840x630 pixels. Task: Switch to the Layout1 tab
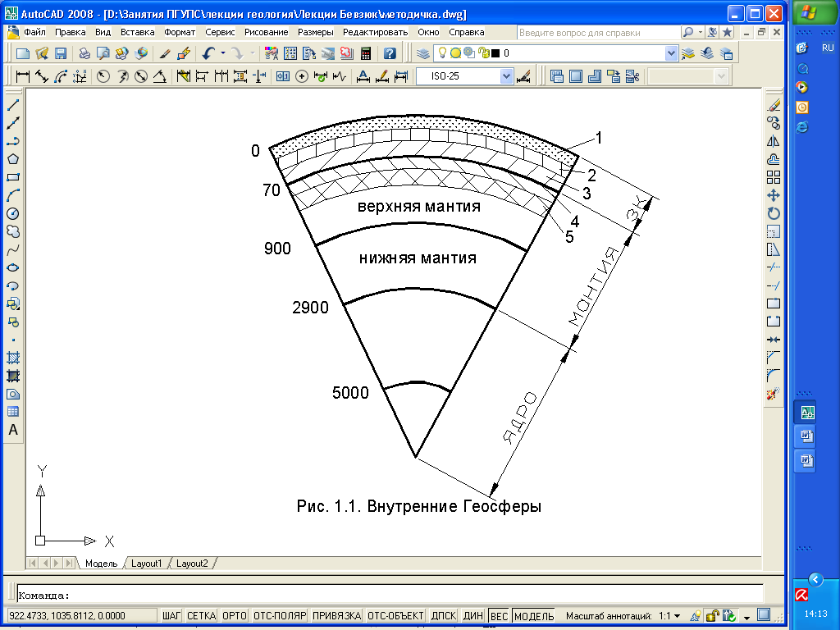(x=146, y=564)
